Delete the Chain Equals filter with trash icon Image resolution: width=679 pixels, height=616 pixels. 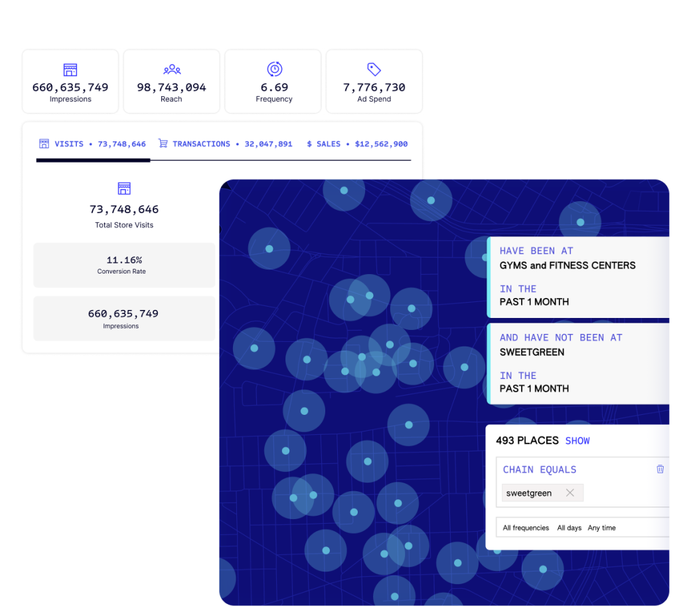(660, 469)
